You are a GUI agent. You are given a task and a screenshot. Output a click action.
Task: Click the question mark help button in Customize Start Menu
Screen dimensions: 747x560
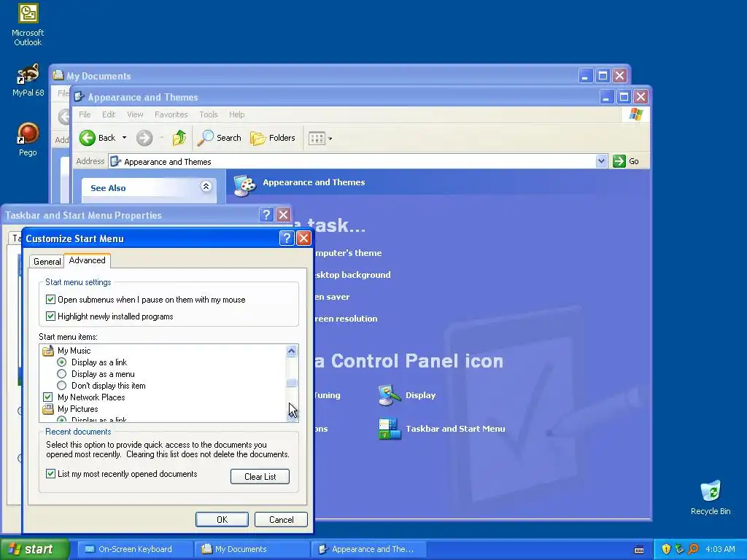click(x=286, y=238)
